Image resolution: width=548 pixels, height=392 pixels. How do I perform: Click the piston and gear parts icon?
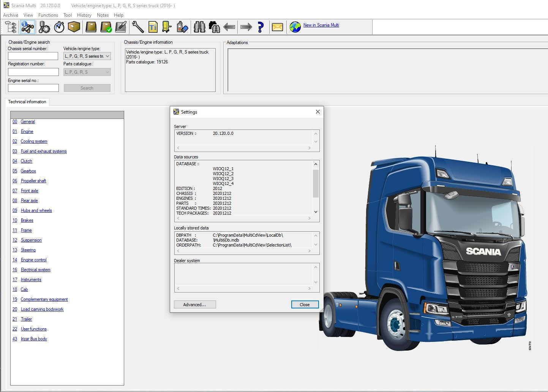(x=44, y=27)
